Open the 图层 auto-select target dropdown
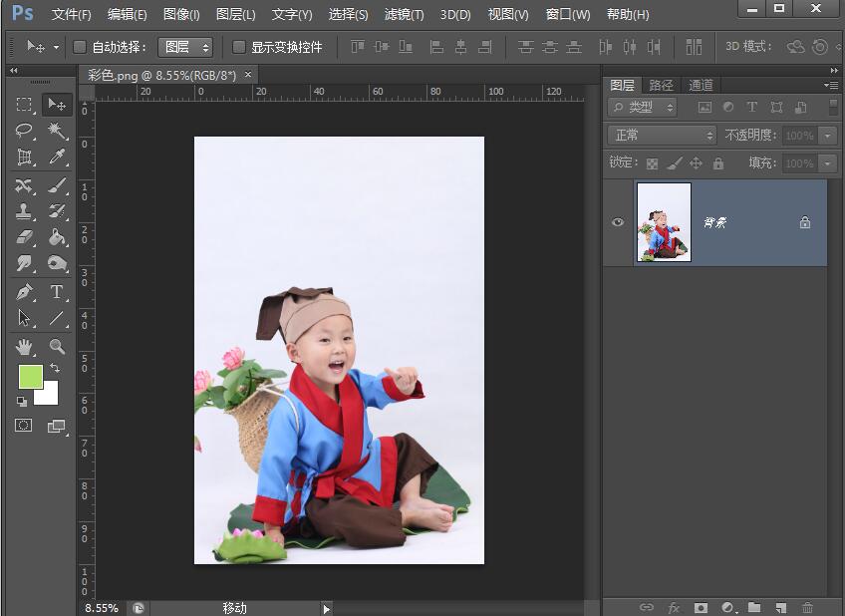Image resolution: width=845 pixels, height=616 pixels. tap(185, 48)
